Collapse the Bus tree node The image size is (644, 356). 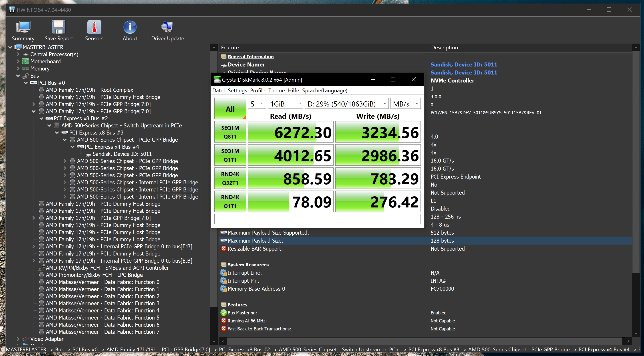point(18,76)
